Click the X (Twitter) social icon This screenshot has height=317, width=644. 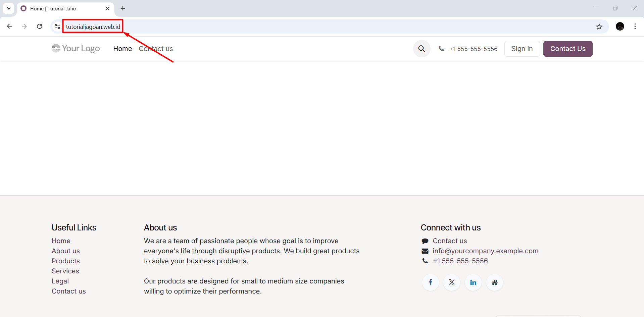pos(451,282)
